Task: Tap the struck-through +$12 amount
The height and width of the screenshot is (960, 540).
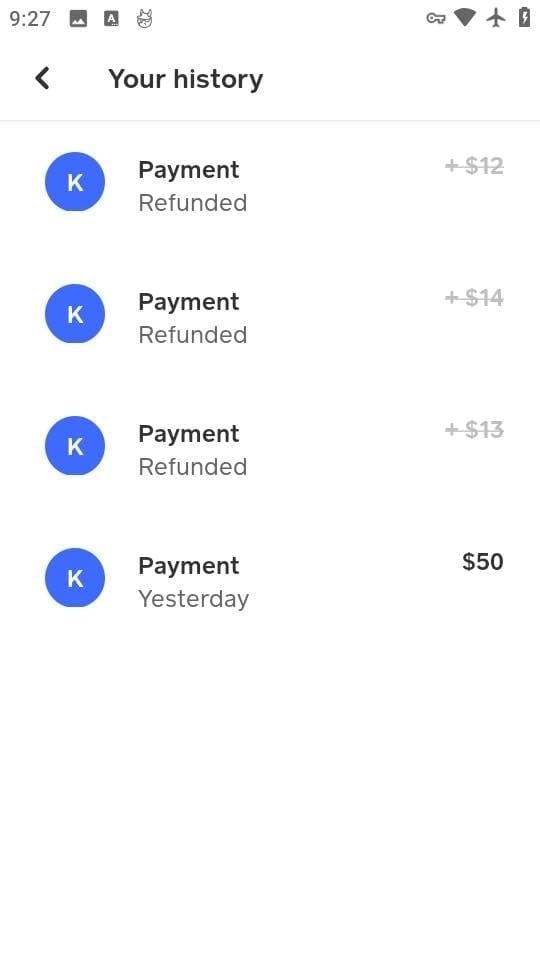Action: click(474, 166)
